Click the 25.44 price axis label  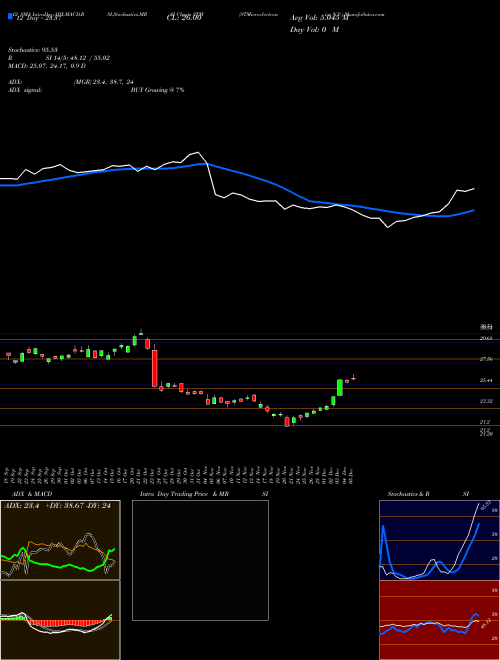point(486,381)
